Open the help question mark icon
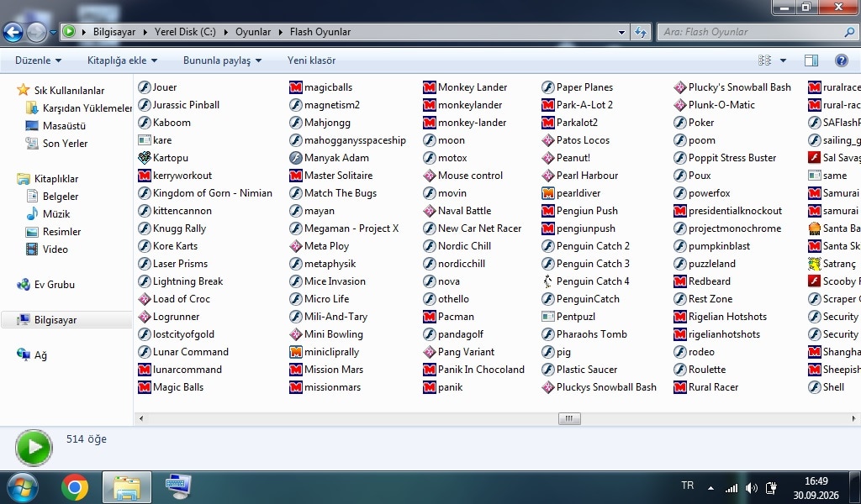This screenshot has height=504, width=861. tap(841, 60)
